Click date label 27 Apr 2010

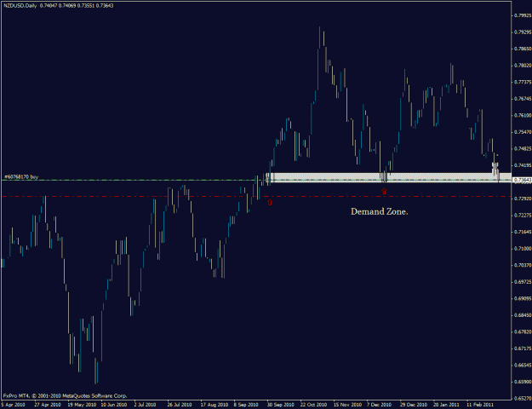[x=48, y=405]
